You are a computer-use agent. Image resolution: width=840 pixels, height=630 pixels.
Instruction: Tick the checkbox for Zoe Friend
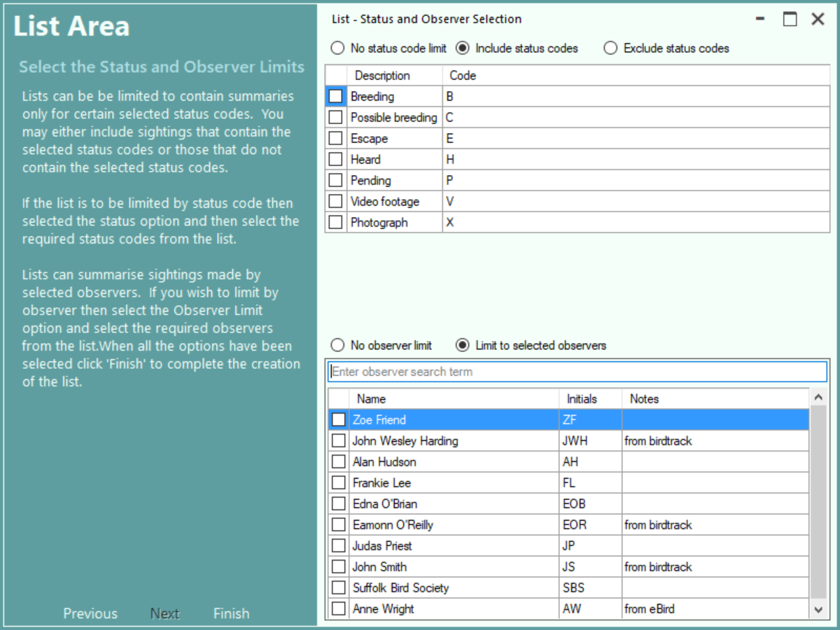tap(339, 420)
